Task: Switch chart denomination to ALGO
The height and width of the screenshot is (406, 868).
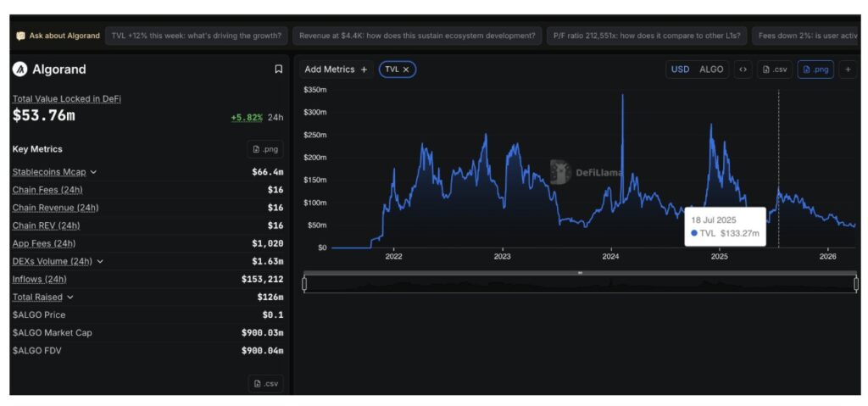Action: click(711, 70)
